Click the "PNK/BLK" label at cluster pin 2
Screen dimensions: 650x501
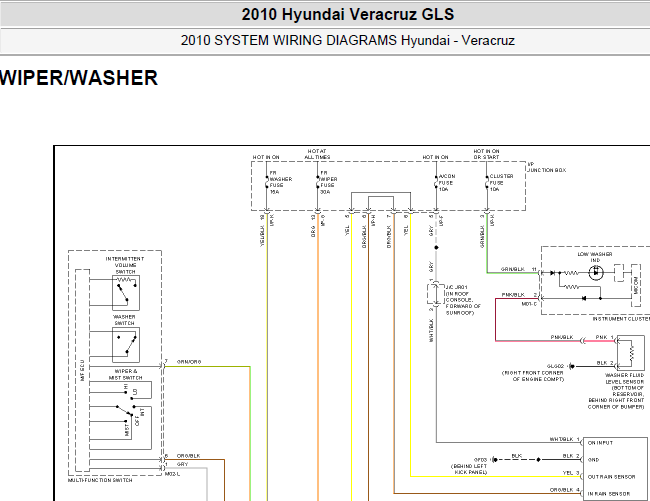pyautogui.click(x=513, y=295)
